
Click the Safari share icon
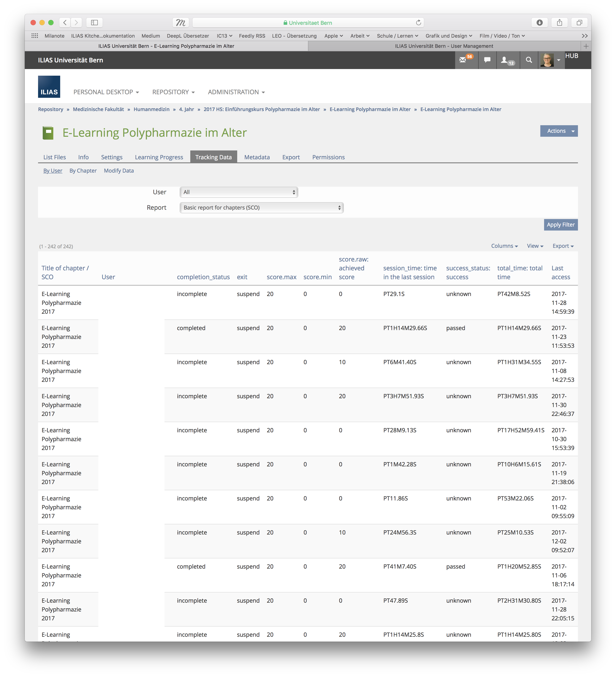pyautogui.click(x=559, y=23)
